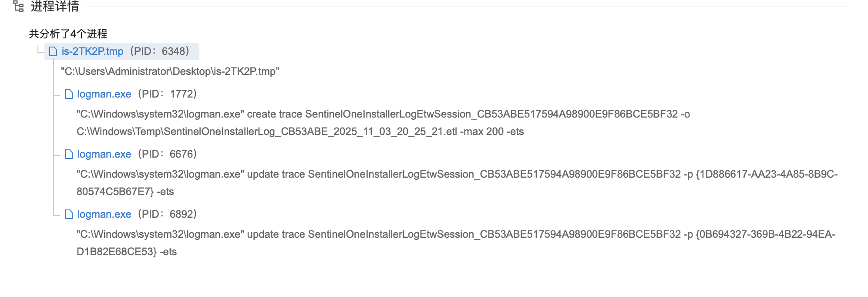Open logman.exe link with PID 6892
868x297 pixels.
pos(104,214)
